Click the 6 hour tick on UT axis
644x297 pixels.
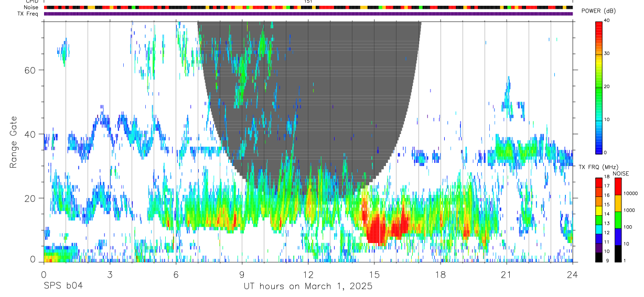click(x=176, y=274)
